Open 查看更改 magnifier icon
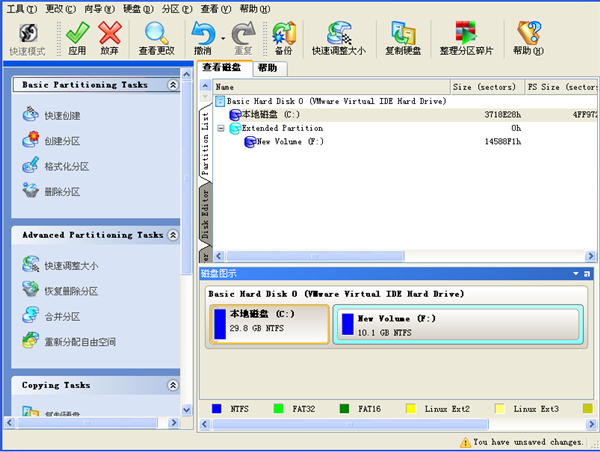Screen dimensions: 600x452 coord(157,38)
